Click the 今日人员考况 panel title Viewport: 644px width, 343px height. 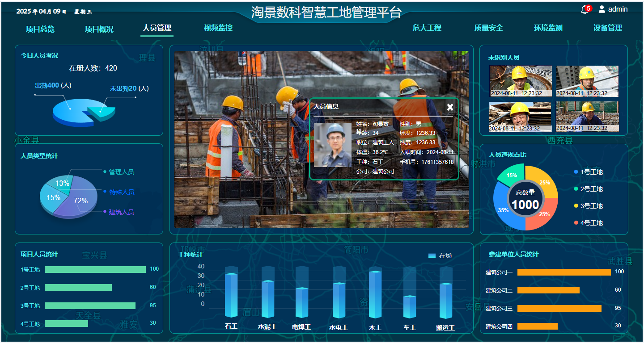(39, 55)
